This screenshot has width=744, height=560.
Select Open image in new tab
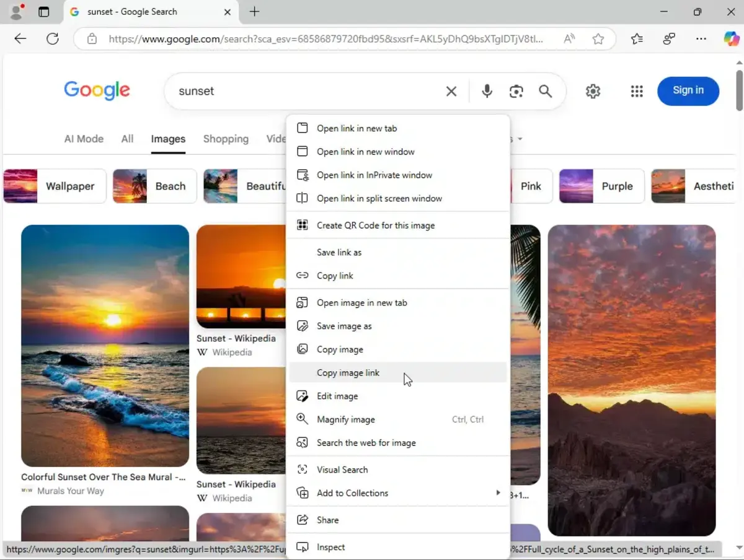398,303
